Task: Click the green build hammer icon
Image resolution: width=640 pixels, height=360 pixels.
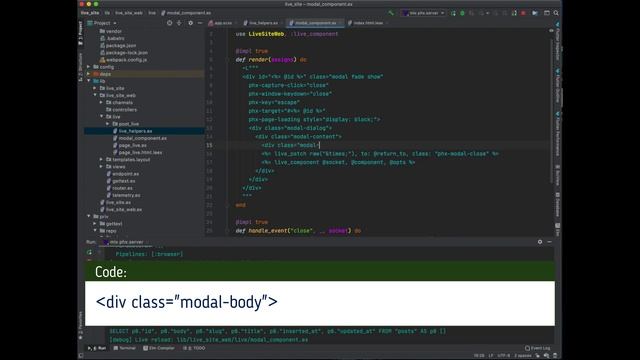Action: (391, 13)
